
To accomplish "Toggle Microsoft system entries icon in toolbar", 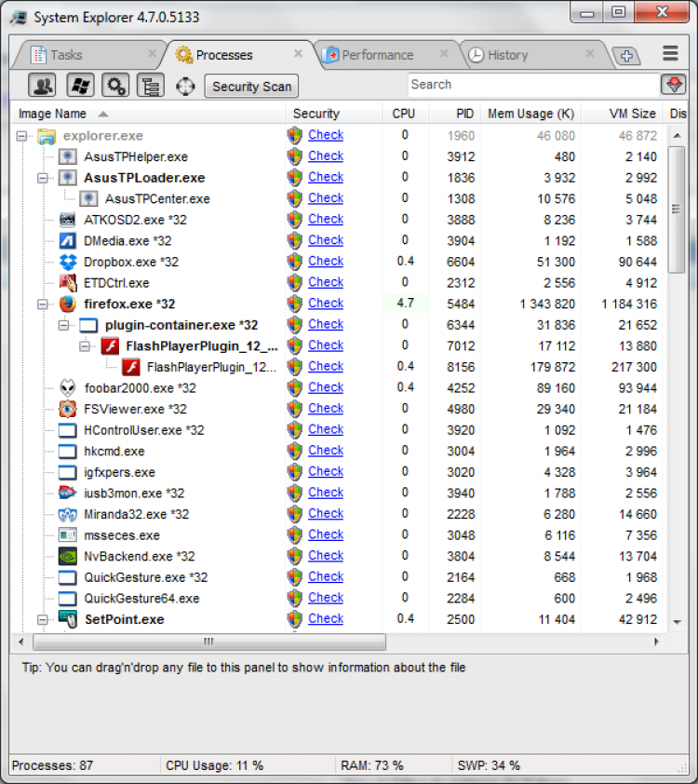I will (x=80, y=86).
